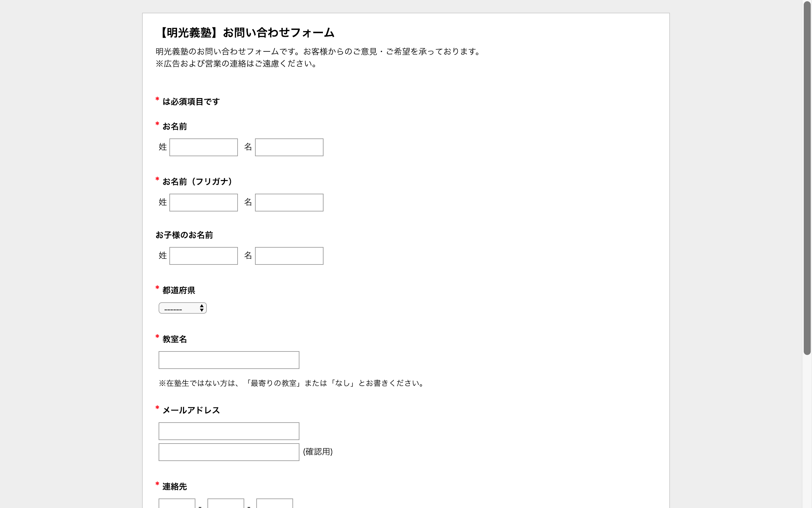Focus the フリガナ 名 input field

tap(289, 202)
